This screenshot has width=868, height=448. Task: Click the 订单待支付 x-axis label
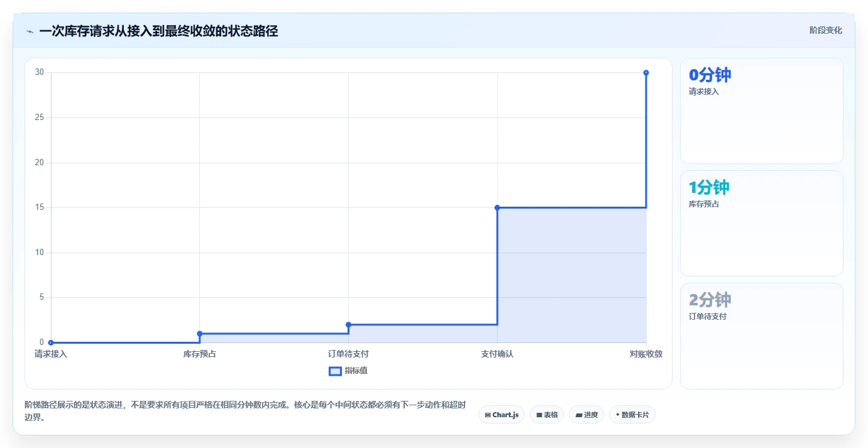pyautogui.click(x=348, y=354)
